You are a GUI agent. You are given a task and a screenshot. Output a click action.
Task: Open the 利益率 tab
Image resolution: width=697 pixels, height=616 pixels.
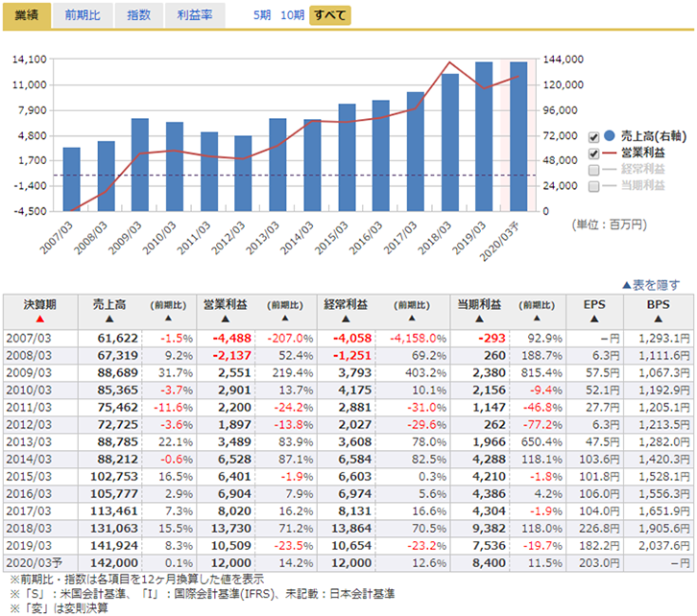[x=195, y=15]
